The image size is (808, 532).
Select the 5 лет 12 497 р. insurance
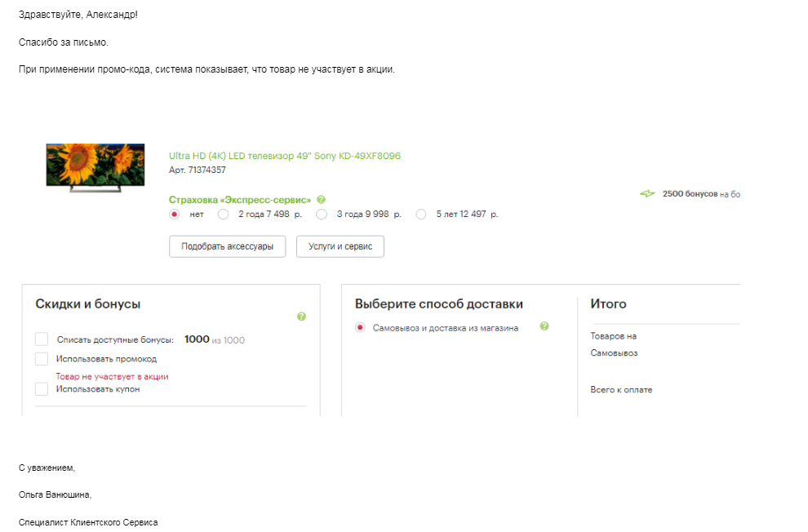coord(421,215)
